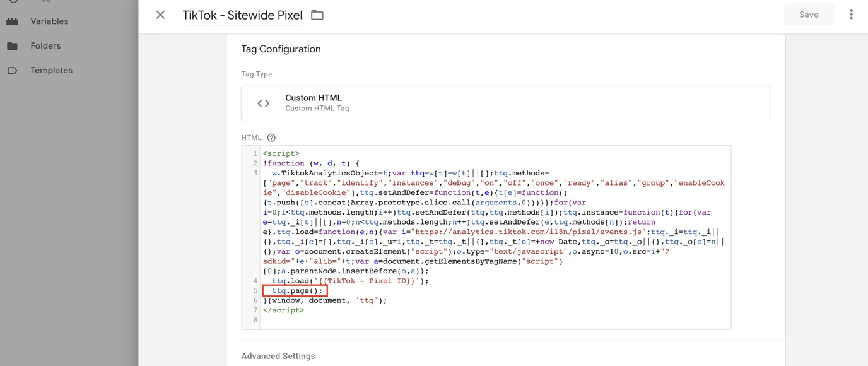The height and width of the screenshot is (366, 868).
Task: Click the ttq.page(); line of code
Action: (x=297, y=290)
